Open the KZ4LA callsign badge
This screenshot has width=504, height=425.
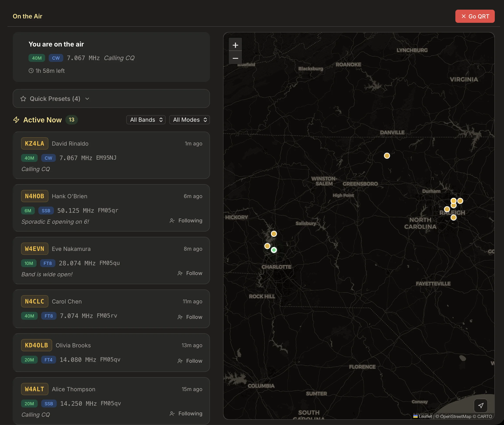[x=35, y=143]
